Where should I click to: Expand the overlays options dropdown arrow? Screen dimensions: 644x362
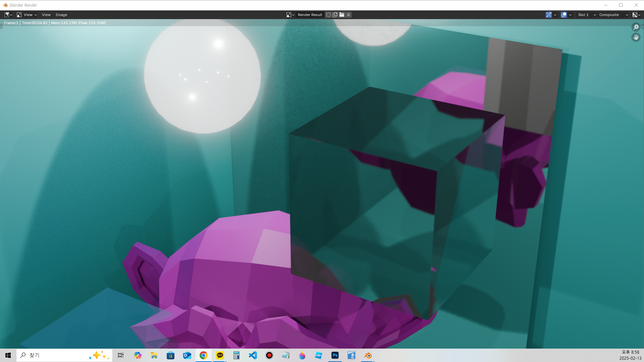(570, 15)
